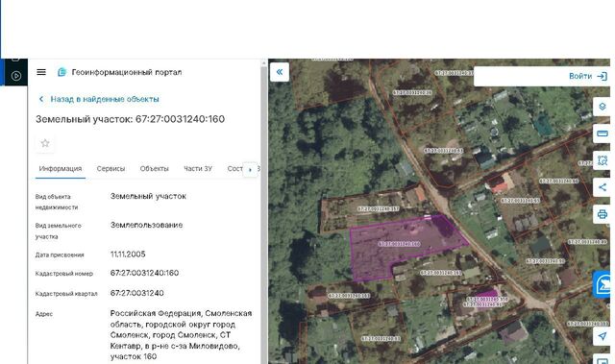Click the play circle icon in sidebar
The width and height of the screenshot is (615, 364).
[x=16, y=76]
